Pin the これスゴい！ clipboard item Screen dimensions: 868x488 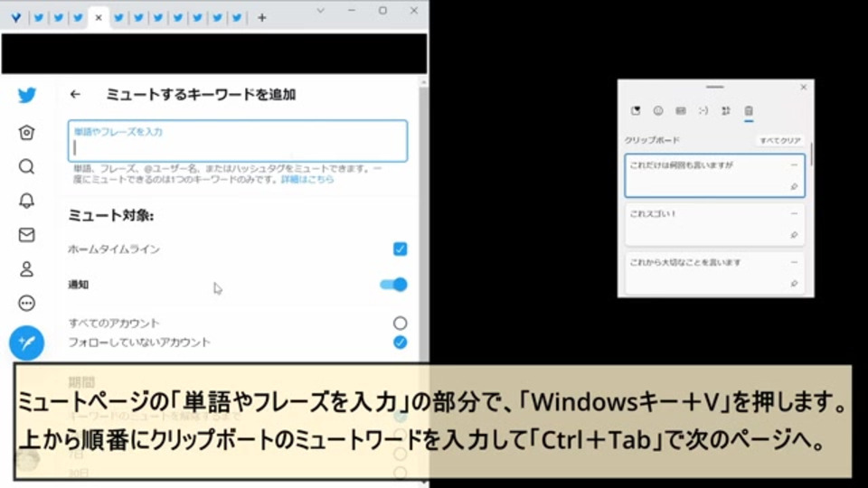click(x=794, y=235)
